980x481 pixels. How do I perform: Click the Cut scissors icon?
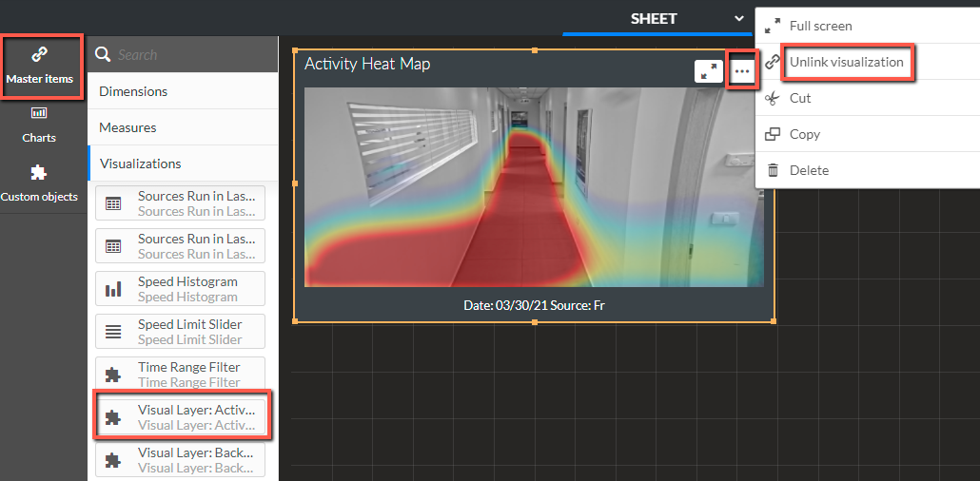[x=774, y=98]
